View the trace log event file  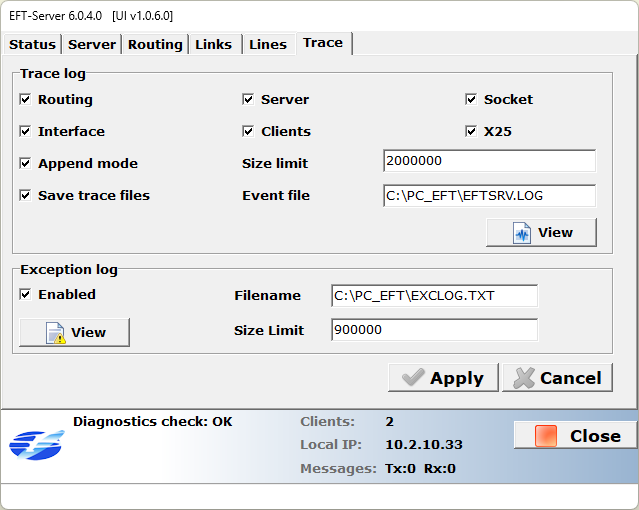click(x=541, y=232)
